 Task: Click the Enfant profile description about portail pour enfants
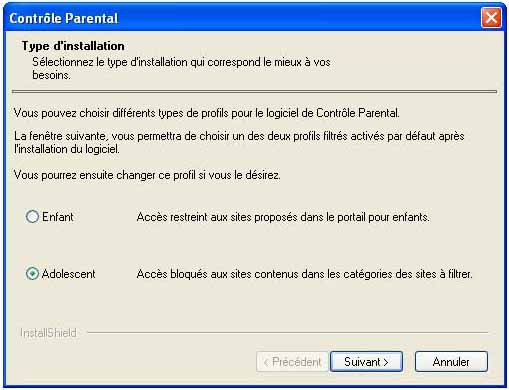[283, 217]
